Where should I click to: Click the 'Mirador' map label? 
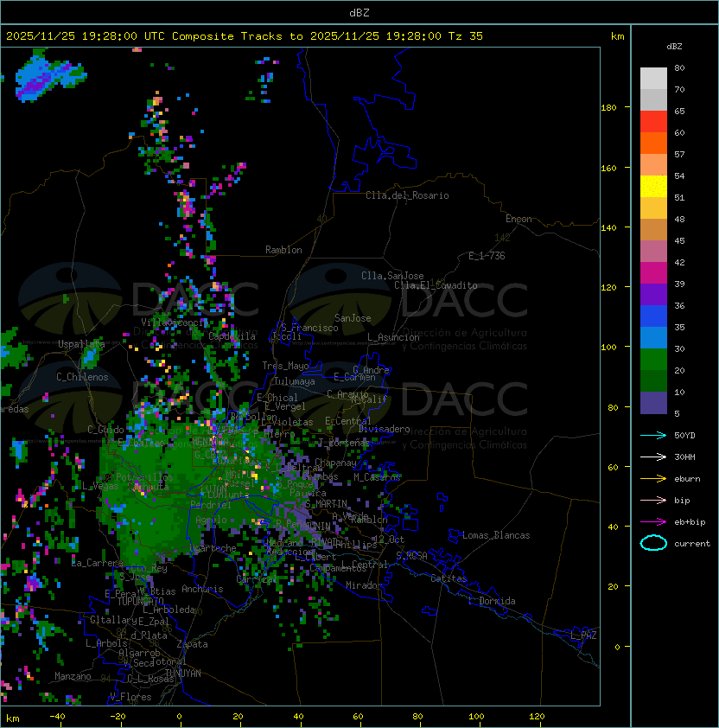click(x=364, y=585)
